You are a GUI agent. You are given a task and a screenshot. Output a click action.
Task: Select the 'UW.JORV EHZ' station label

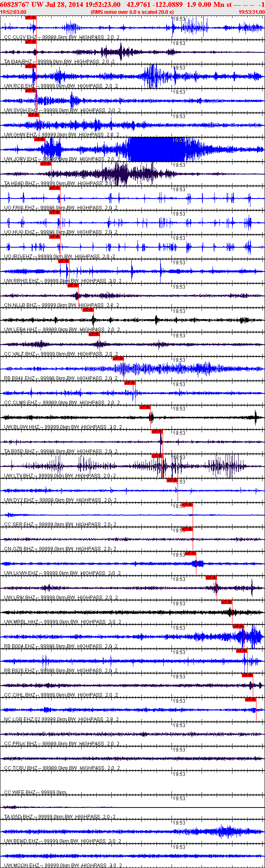pos(20,159)
